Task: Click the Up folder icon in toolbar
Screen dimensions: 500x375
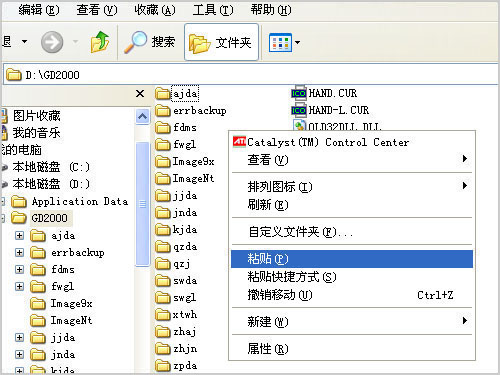Action: pyautogui.click(x=100, y=42)
